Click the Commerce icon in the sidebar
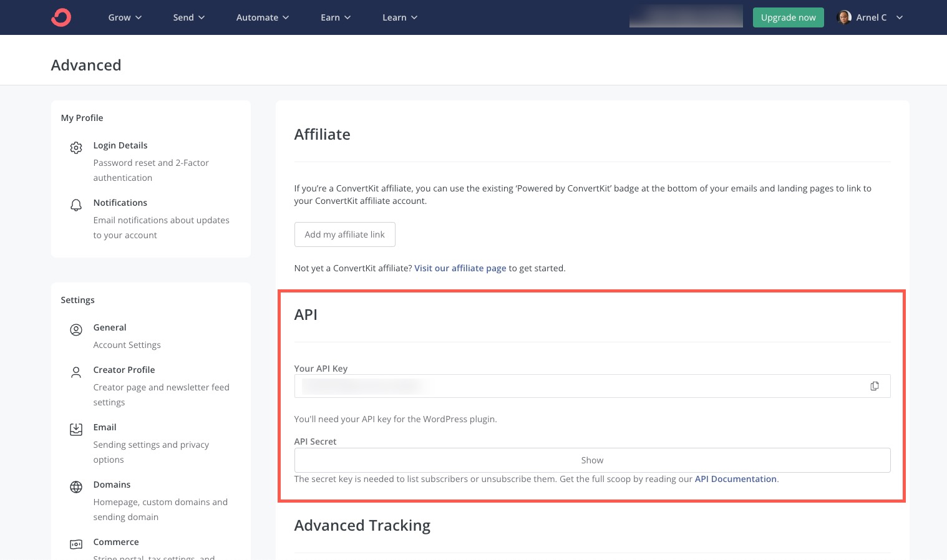The image size is (947, 560). click(x=75, y=544)
